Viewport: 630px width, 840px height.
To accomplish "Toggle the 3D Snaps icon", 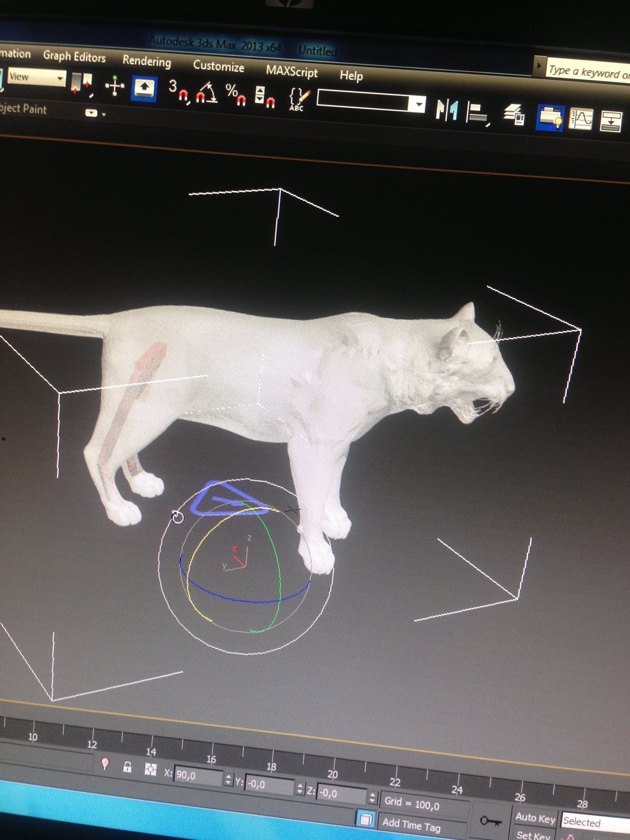I will pyautogui.click(x=179, y=91).
